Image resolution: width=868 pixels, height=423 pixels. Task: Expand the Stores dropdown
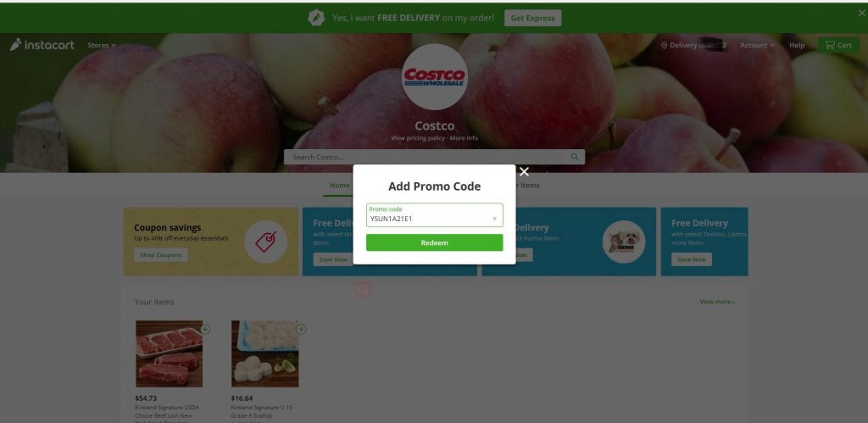[102, 45]
